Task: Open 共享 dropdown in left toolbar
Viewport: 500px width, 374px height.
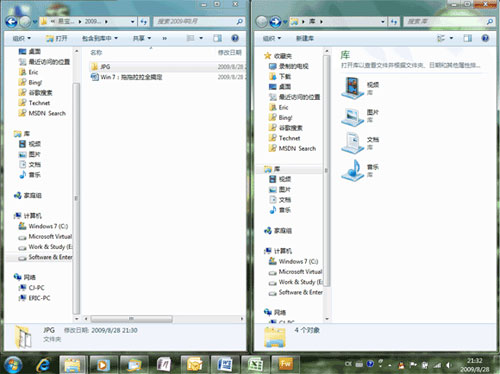Action: (142, 39)
